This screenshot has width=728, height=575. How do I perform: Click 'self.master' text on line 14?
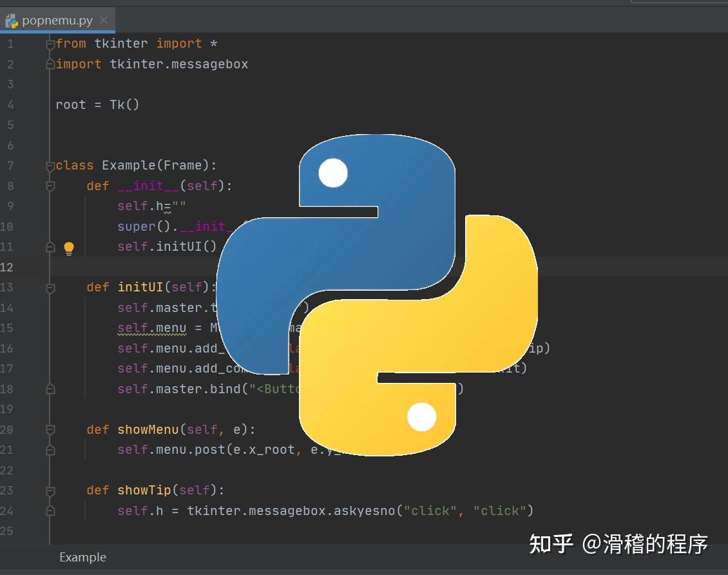[159, 307]
